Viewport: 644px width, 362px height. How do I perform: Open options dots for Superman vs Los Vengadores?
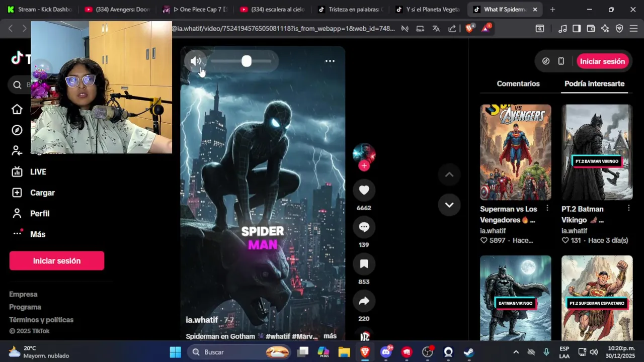547,208
